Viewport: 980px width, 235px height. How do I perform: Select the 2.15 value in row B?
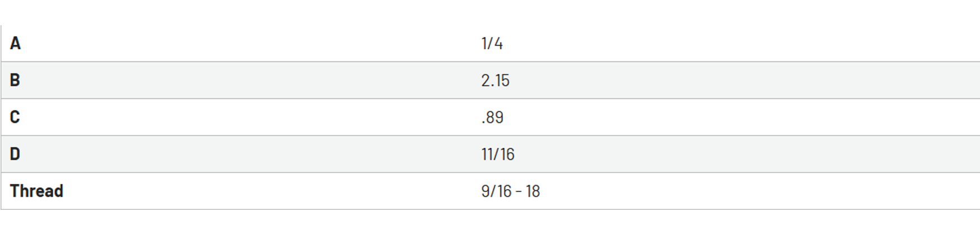coord(495,80)
